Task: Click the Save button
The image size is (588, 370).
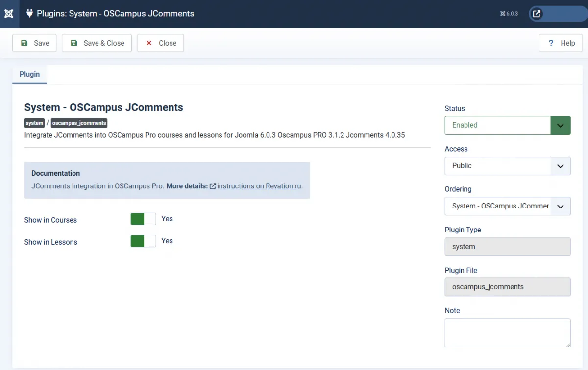Action: pyautogui.click(x=34, y=43)
